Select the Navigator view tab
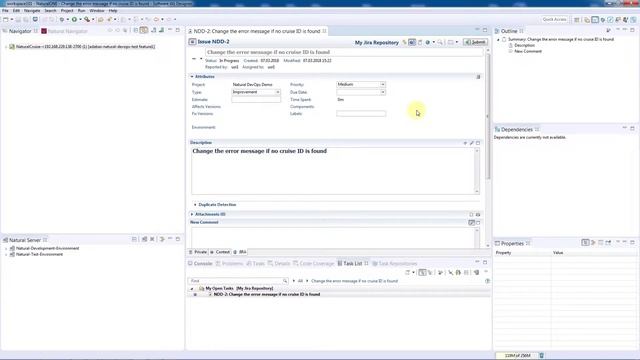This screenshot has width=640, height=360. (x=20, y=31)
